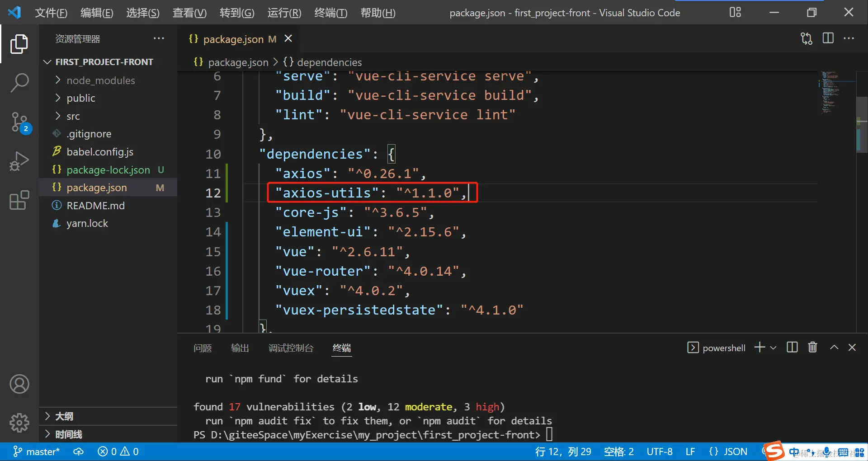The height and width of the screenshot is (461, 868).
Task: Open the 选择(S) menu
Action: [x=143, y=13]
